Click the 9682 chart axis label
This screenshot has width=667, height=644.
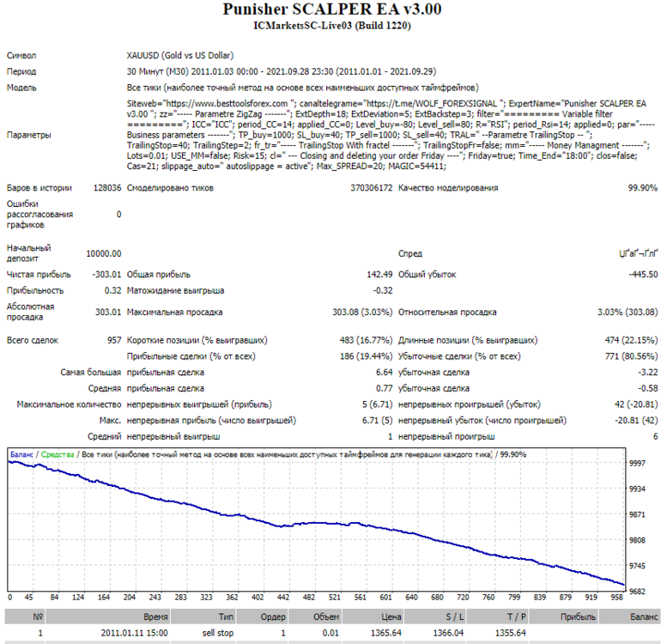[x=637, y=592]
